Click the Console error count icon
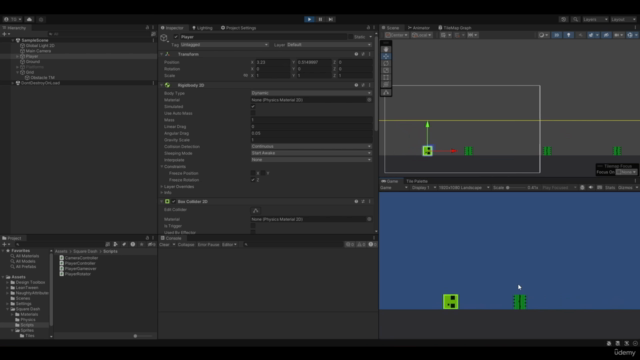 tap(372, 244)
